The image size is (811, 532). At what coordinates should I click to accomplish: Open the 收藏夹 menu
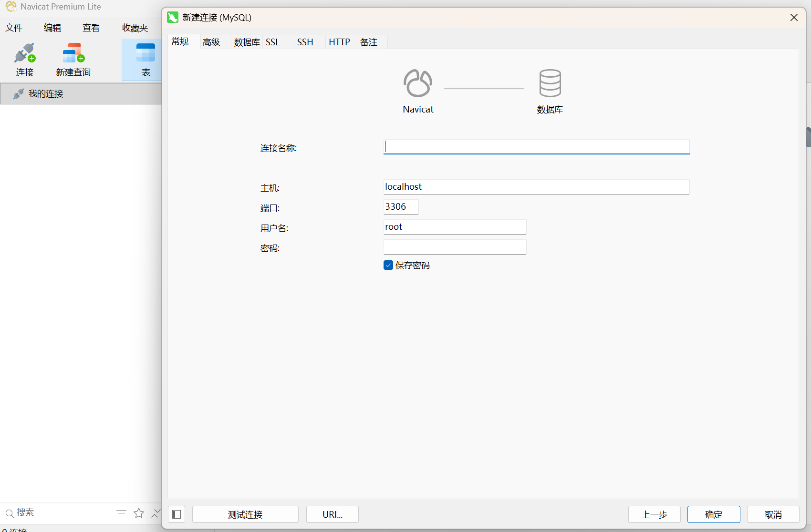[x=135, y=28]
